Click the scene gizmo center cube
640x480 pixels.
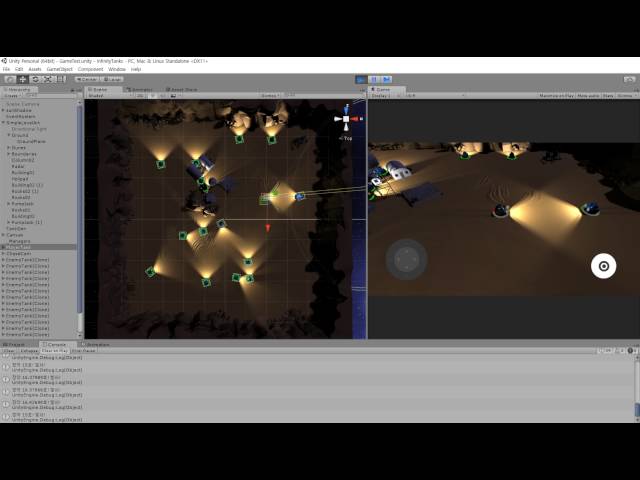click(x=346, y=119)
